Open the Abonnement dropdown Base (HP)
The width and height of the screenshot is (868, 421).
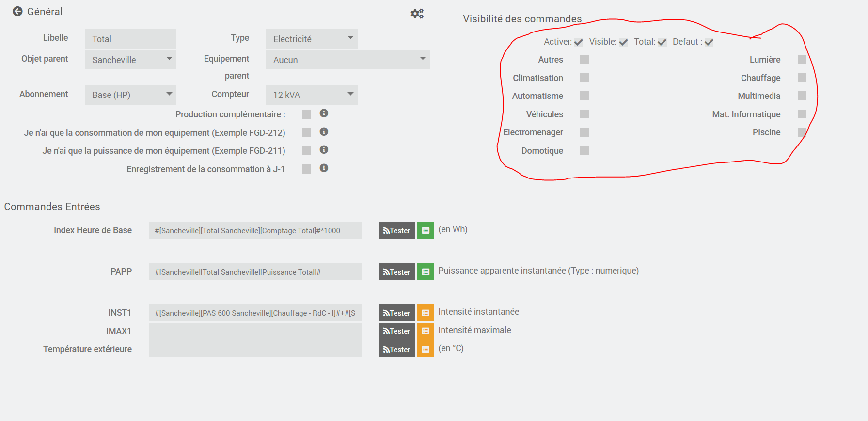(x=130, y=95)
